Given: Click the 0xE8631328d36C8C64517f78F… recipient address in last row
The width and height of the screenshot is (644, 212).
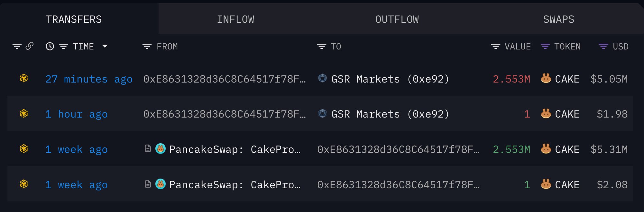Looking at the screenshot, I should [398, 185].
